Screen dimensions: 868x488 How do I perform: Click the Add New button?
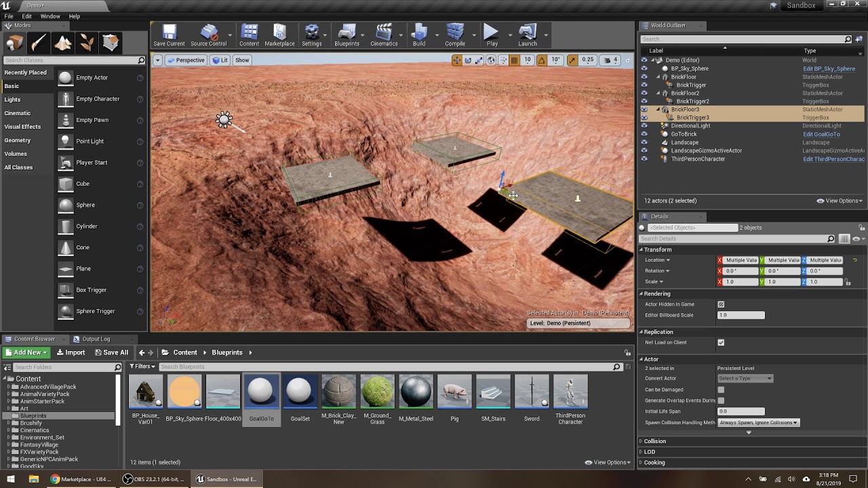[26, 352]
